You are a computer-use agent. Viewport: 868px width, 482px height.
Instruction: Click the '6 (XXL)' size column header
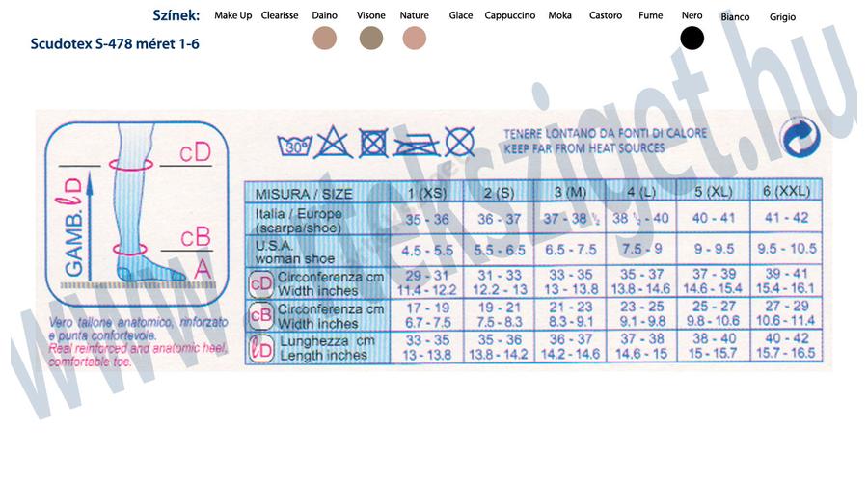(x=786, y=192)
